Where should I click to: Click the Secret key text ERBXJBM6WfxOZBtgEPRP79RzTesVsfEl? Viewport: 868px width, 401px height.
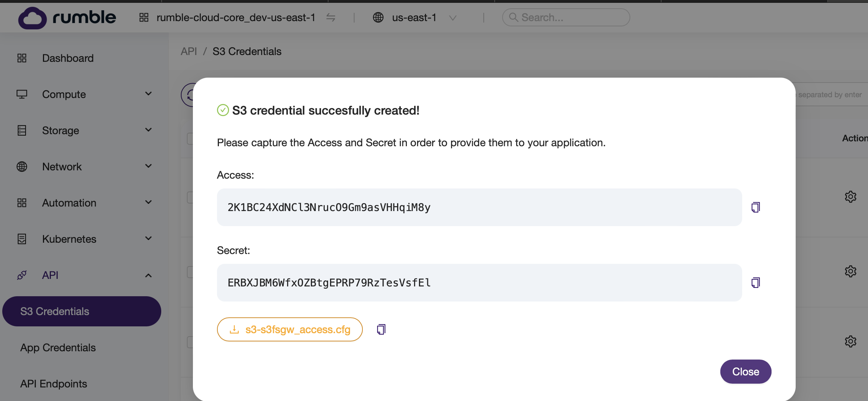pyautogui.click(x=329, y=283)
